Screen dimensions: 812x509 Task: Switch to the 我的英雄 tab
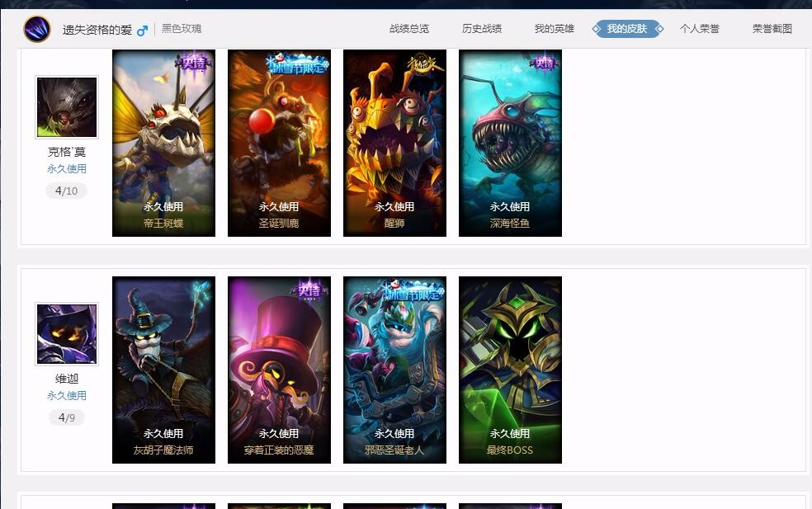point(554,29)
